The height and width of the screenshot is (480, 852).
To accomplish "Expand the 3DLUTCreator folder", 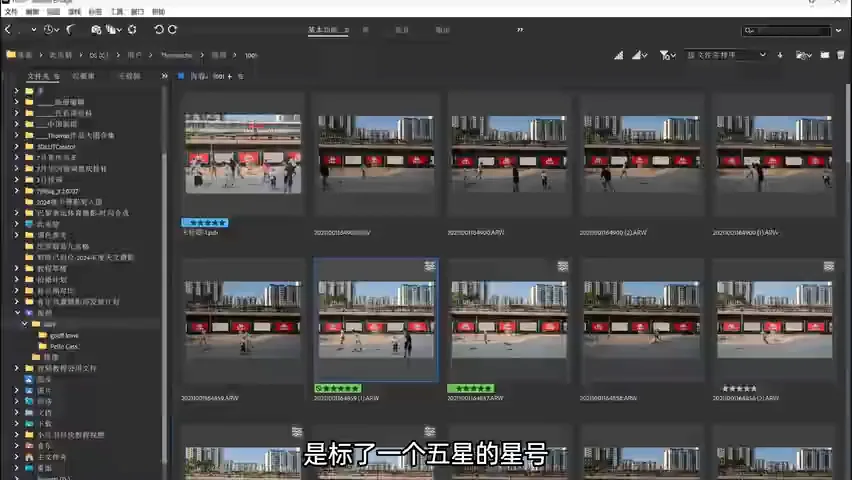I will click(16, 146).
